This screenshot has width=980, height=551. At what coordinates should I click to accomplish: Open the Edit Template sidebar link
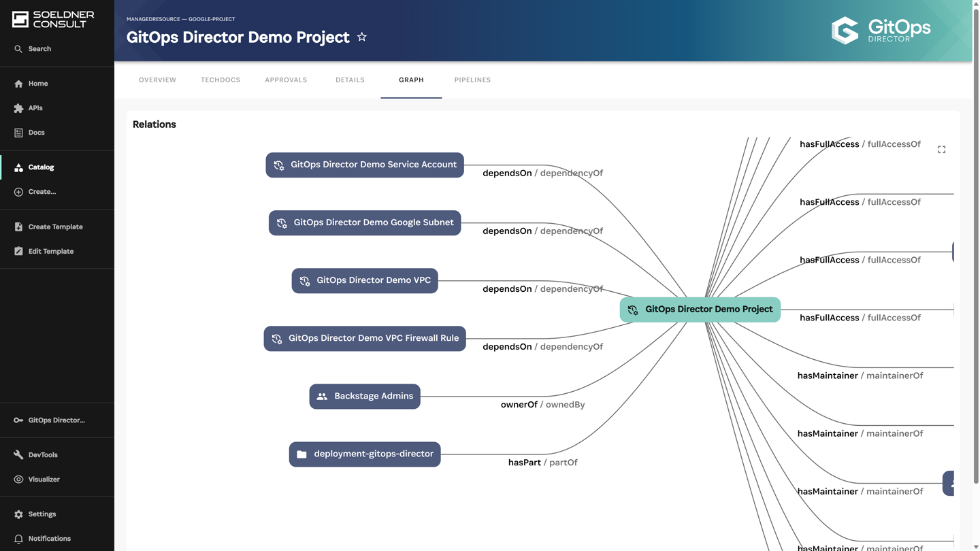tap(57, 251)
